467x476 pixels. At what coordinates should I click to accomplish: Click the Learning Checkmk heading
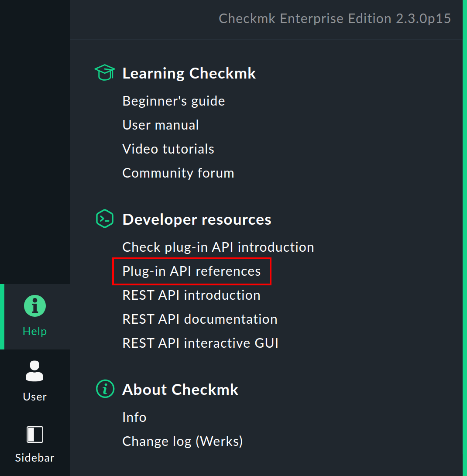click(x=189, y=73)
